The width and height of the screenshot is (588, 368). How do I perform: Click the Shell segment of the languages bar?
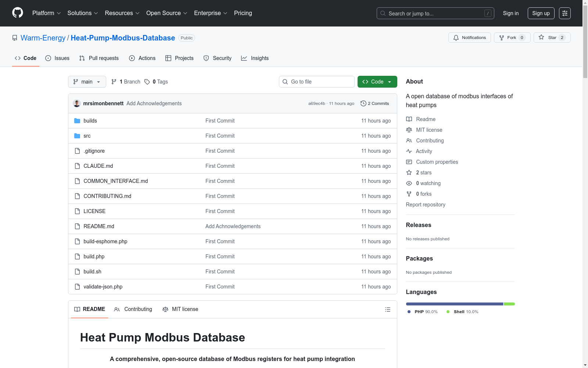coord(509,304)
